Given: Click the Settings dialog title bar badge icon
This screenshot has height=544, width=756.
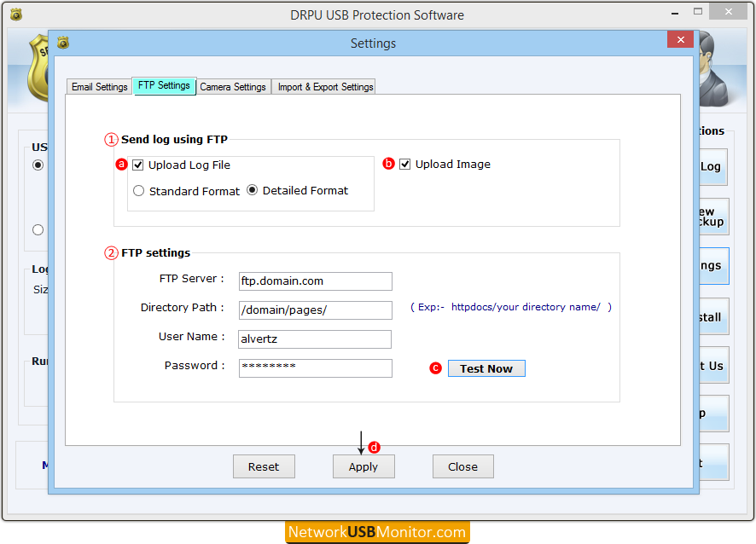Looking at the screenshot, I should pyautogui.click(x=63, y=43).
